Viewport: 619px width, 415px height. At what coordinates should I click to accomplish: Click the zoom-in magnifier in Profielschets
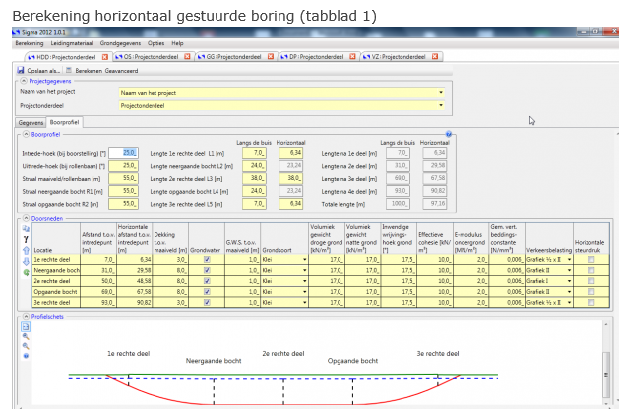24,335
